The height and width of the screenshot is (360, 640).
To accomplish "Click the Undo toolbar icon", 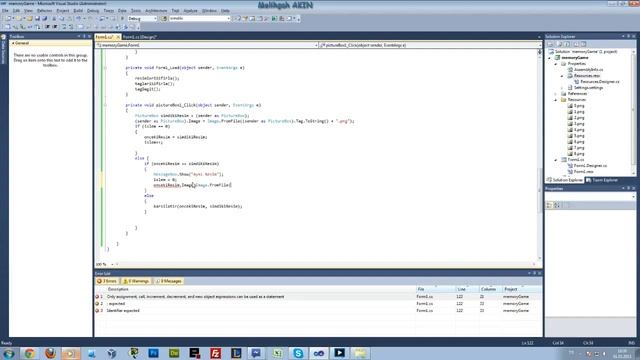I will 78,18.
